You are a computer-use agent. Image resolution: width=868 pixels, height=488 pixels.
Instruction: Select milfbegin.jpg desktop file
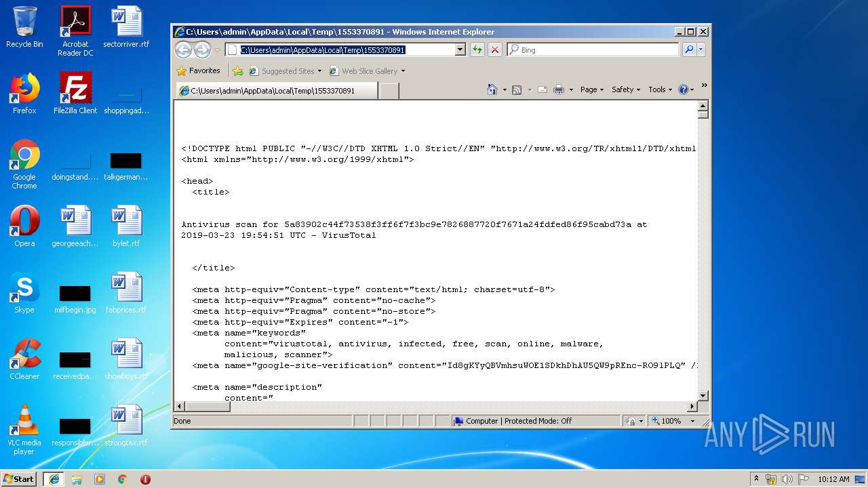tap(75, 297)
